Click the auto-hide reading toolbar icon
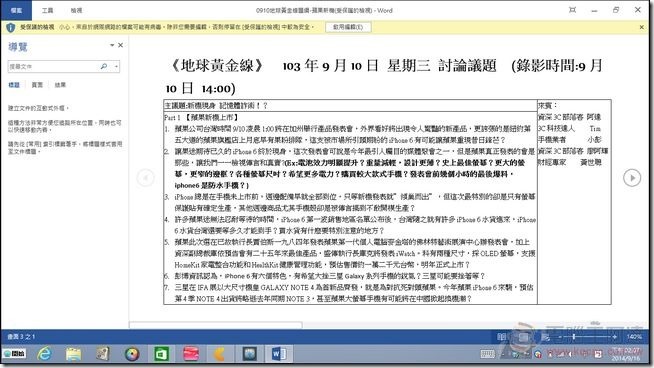The height and width of the screenshot is (368, 654). pyautogui.click(x=572, y=10)
